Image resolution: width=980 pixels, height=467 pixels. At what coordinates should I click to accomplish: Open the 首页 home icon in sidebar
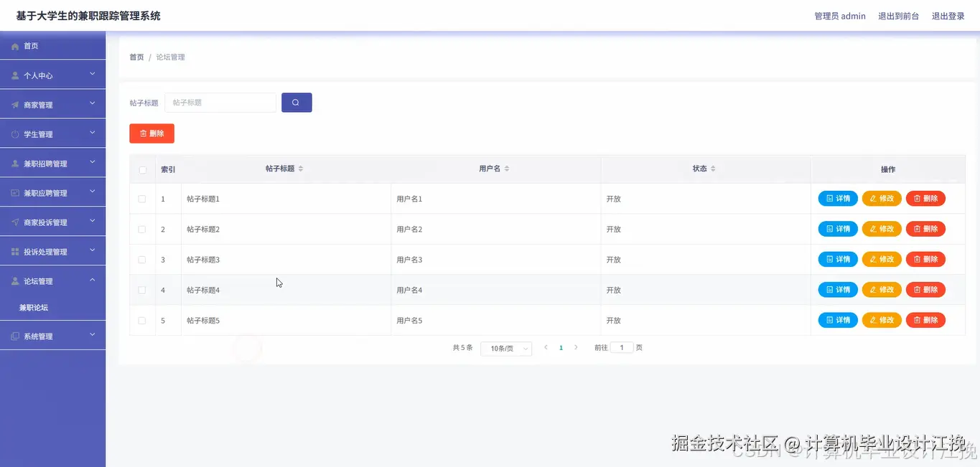(x=14, y=45)
